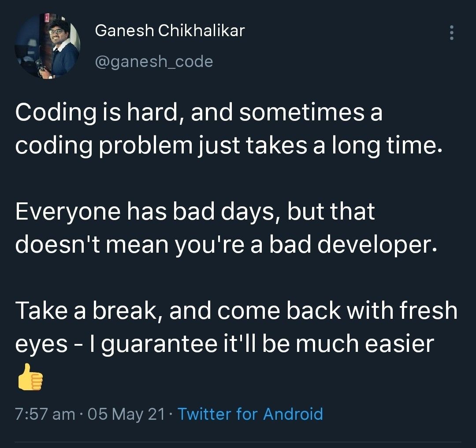Click the 05 May 21 date

click(x=126, y=414)
